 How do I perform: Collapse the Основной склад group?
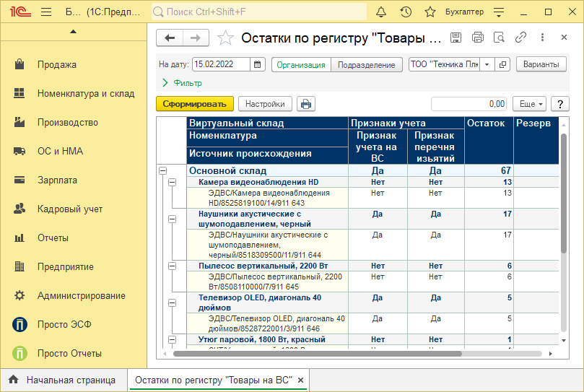162,170
